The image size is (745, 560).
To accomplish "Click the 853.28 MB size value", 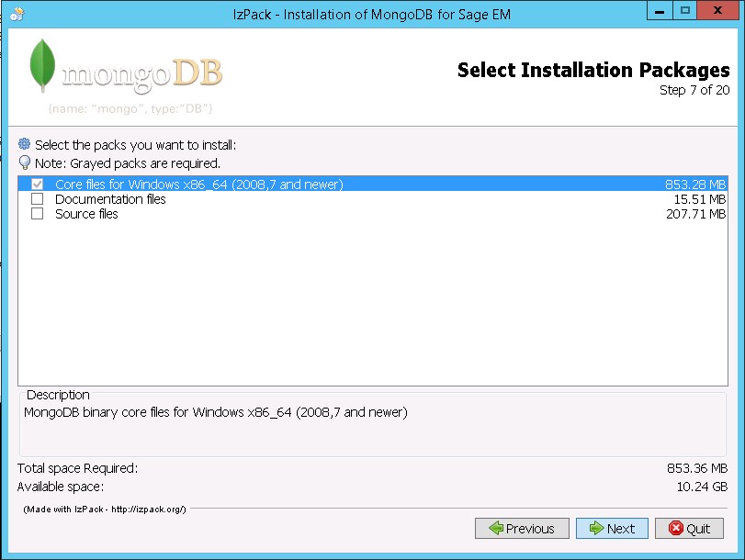I will pos(695,185).
